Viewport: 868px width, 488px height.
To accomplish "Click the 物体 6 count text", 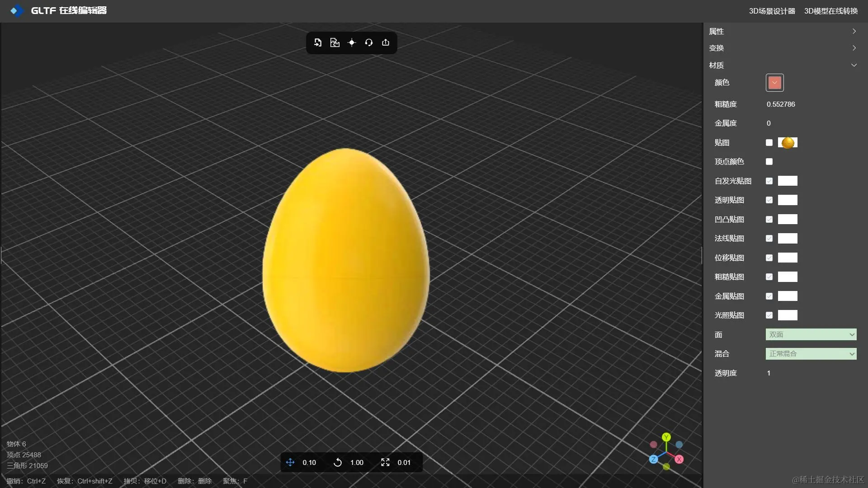I will pos(16,444).
